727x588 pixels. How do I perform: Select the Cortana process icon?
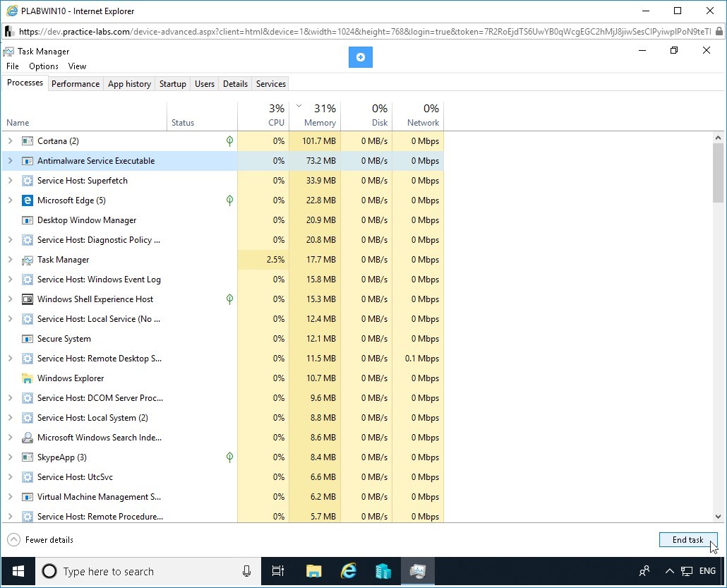pyautogui.click(x=28, y=141)
